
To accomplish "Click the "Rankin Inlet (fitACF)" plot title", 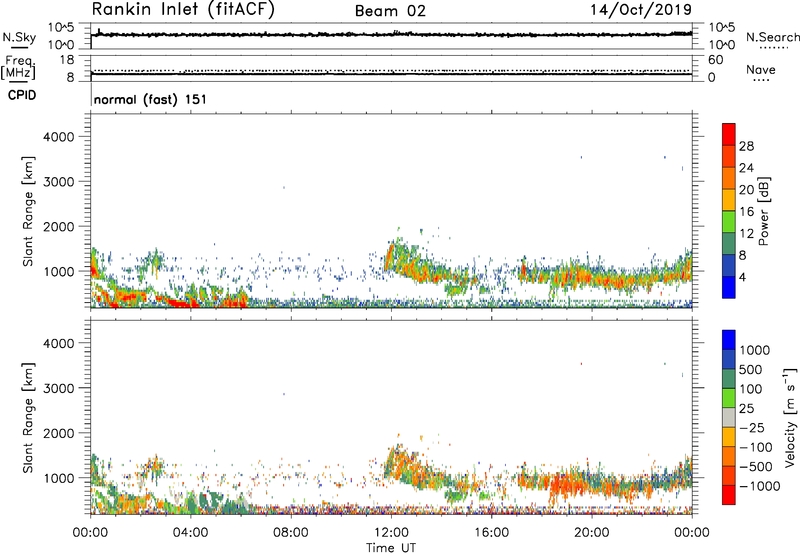I will 183,9.
